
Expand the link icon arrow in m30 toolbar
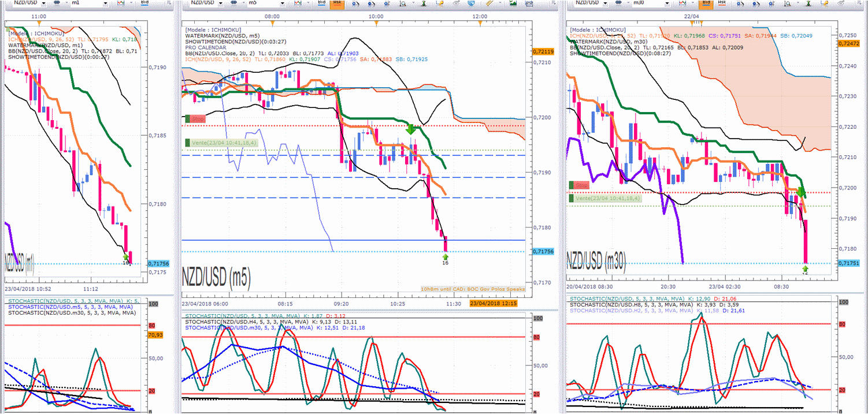[629, 3]
